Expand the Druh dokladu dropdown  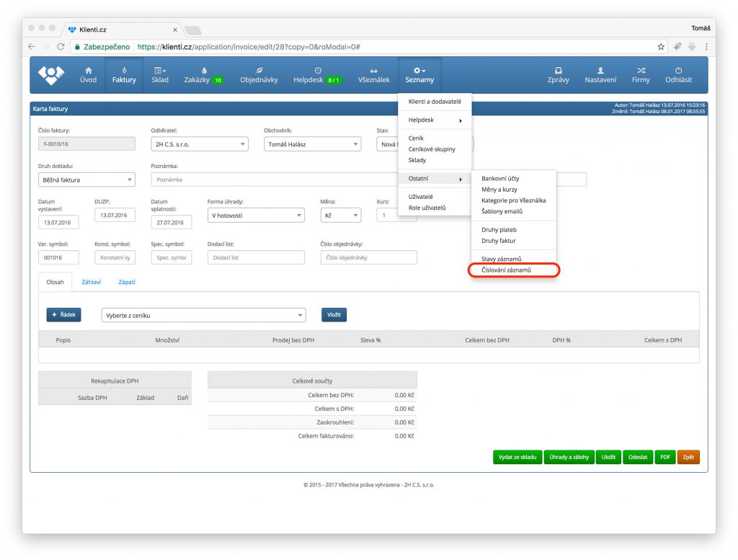86,179
